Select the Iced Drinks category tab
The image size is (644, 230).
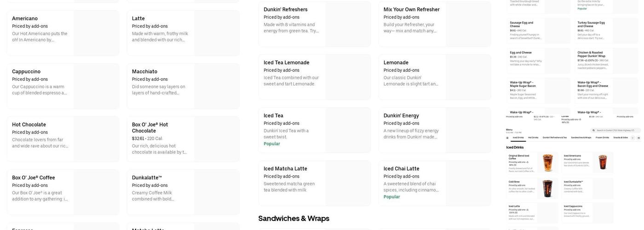[518, 138]
